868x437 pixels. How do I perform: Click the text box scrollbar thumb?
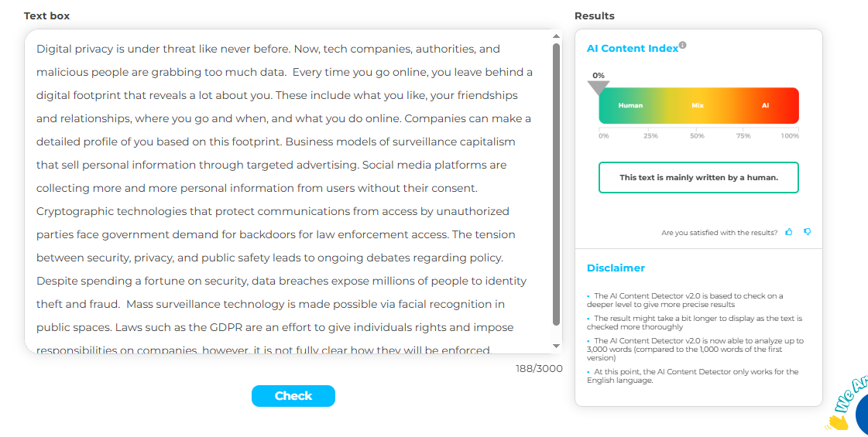pyautogui.click(x=556, y=184)
